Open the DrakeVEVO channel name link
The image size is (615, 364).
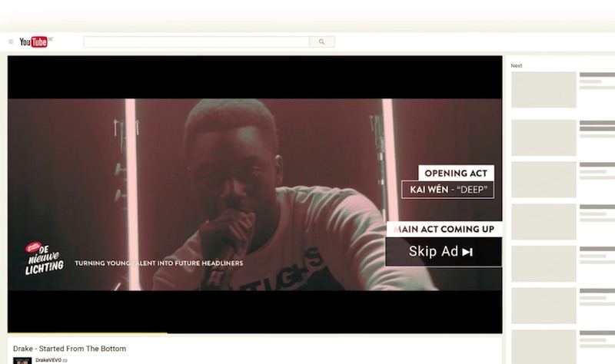[x=48, y=360]
